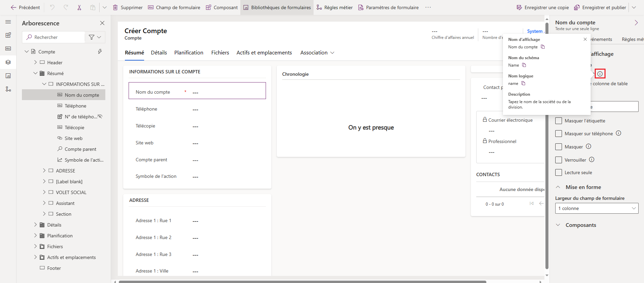The height and width of the screenshot is (283, 644).
Task: Open Bibliothèques de formulaires
Action: tap(277, 7)
